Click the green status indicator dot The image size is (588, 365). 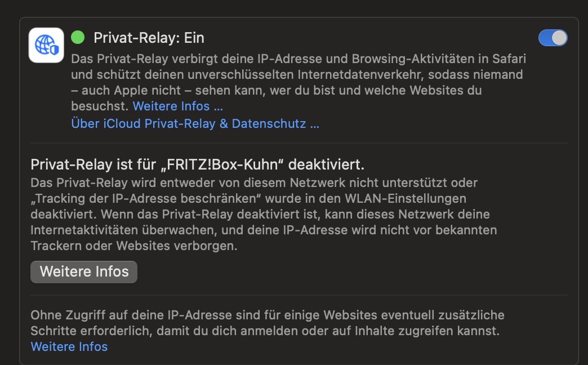(x=78, y=38)
